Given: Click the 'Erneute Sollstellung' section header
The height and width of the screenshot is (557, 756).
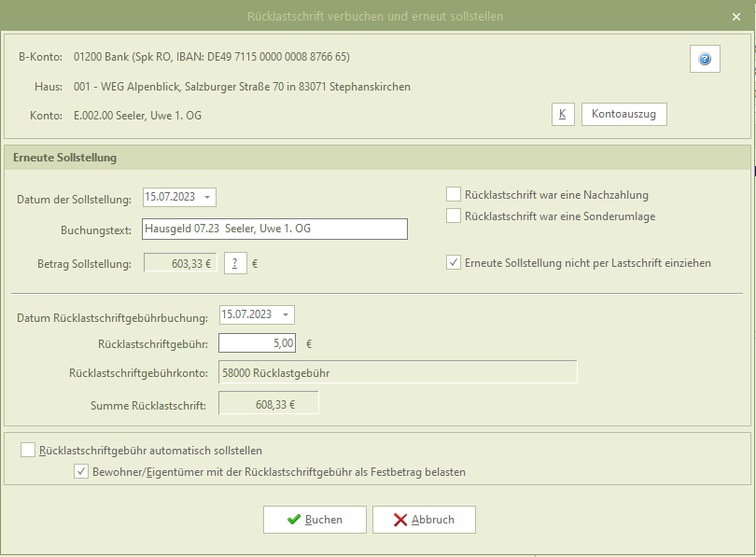Looking at the screenshot, I should pos(65,158).
